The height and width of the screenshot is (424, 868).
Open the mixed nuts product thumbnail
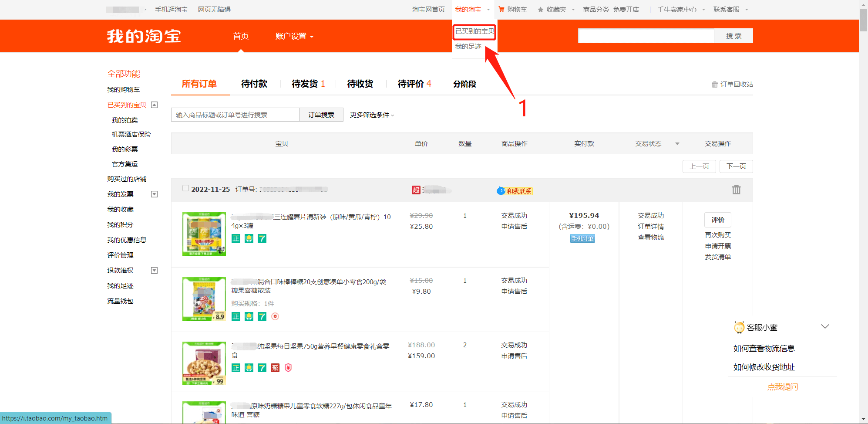pos(204,363)
